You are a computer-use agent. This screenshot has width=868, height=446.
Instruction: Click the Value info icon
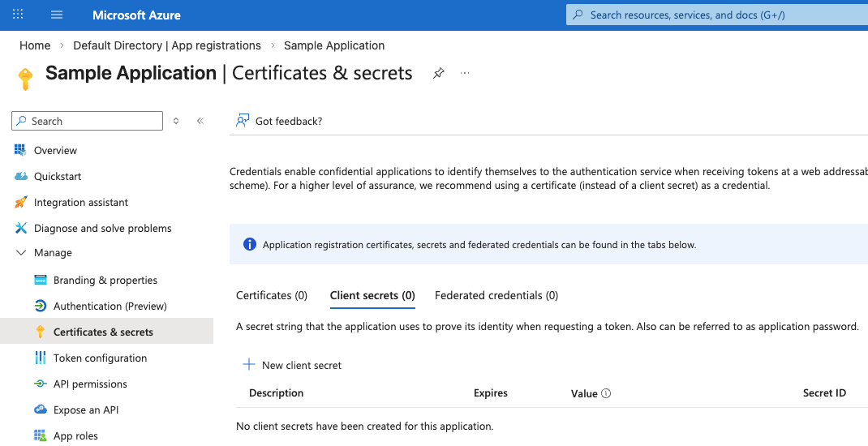coord(606,393)
